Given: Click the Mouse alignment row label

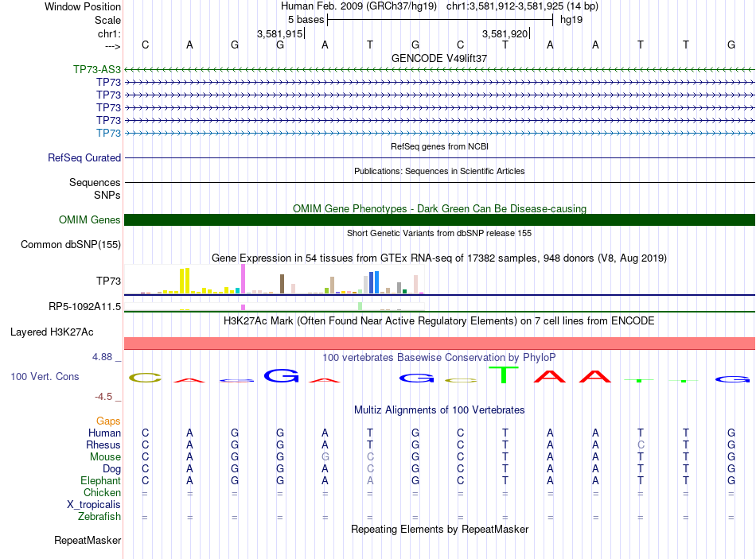Looking at the screenshot, I should [105, 457].
